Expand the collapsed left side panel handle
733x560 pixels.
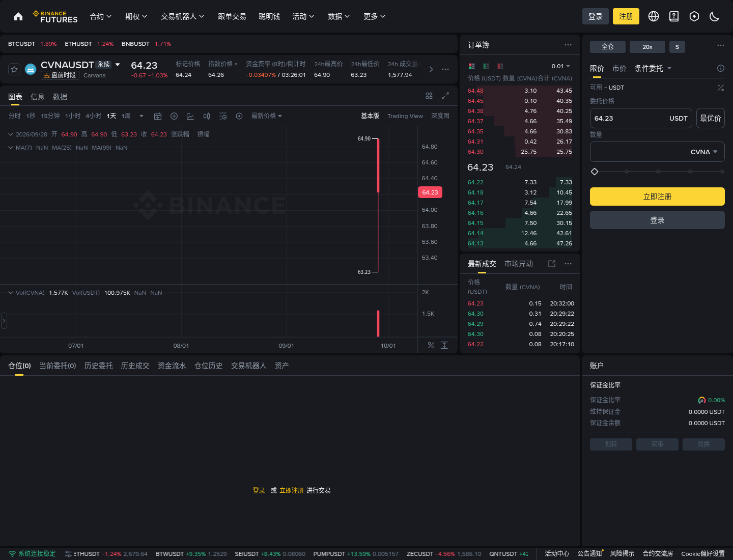click(x=4, y=321)
